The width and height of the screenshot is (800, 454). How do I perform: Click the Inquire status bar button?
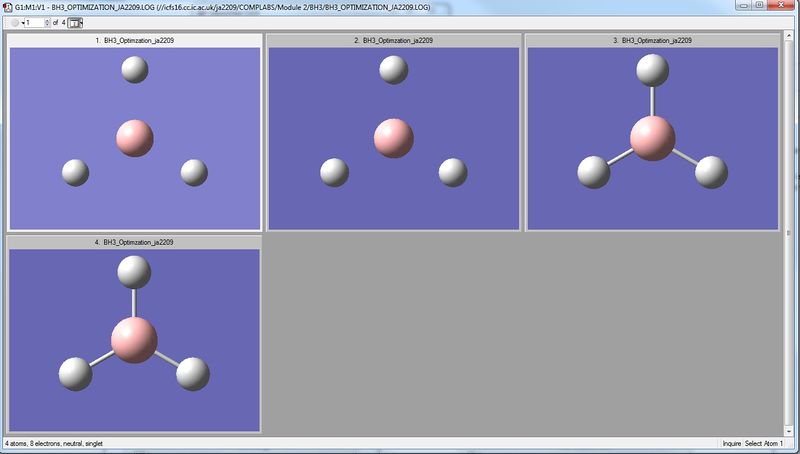coord(732,443)
